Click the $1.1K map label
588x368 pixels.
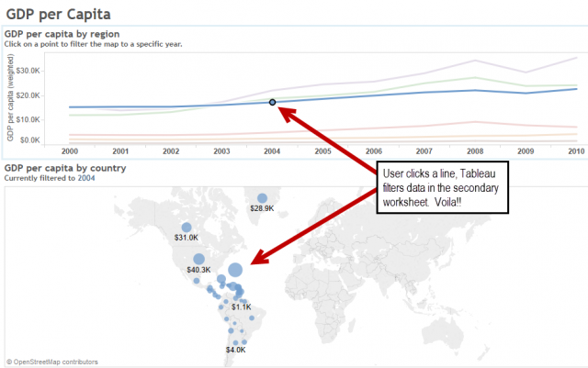tap(241, 307)
